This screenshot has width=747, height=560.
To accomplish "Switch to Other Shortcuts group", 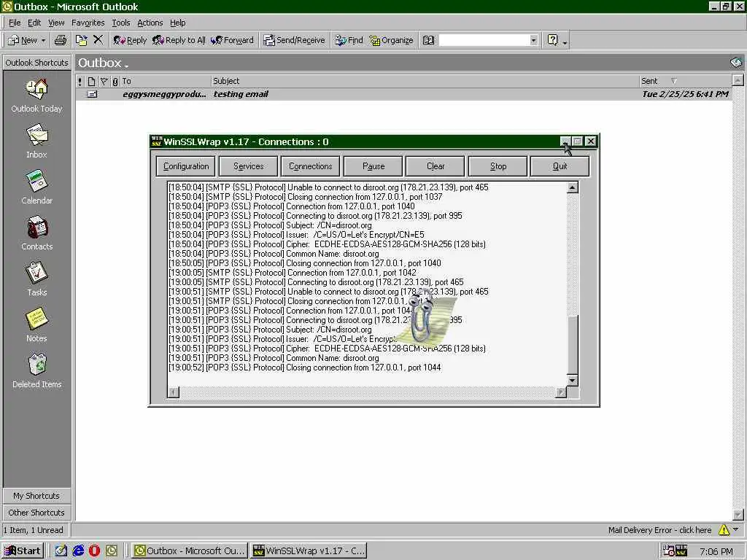I will click(36, 513).
